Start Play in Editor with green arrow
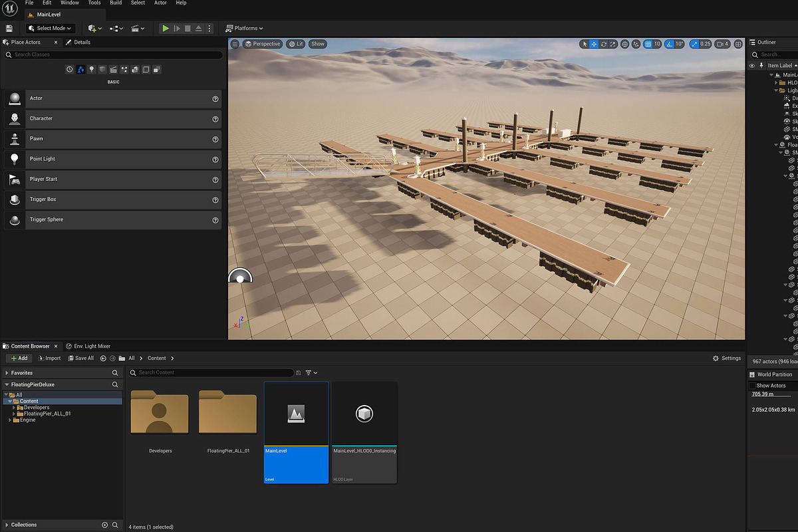The image size is (798, 532). pos(166,29)
